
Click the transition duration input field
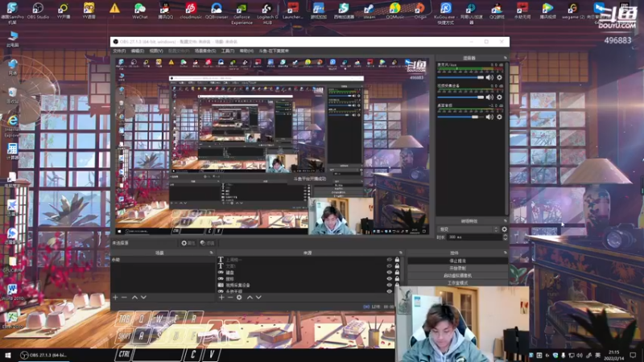[474, 237]
